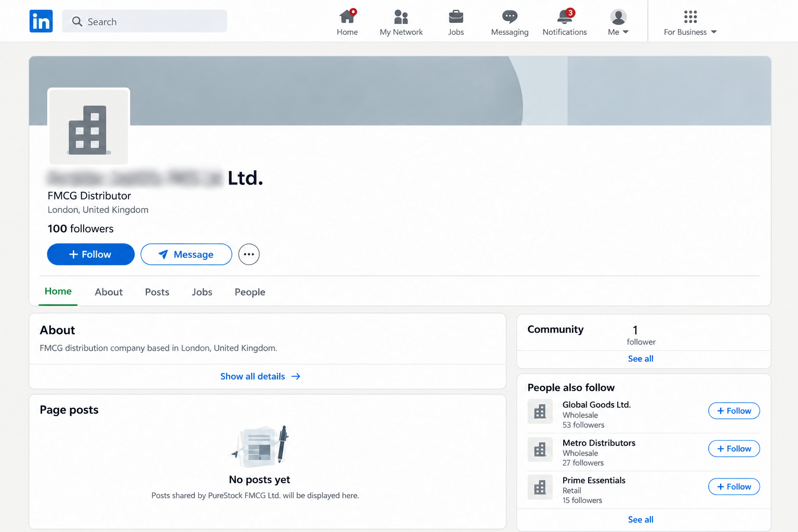Open Metro Distributors company logo
798x532 pixels.
(540, 449)
